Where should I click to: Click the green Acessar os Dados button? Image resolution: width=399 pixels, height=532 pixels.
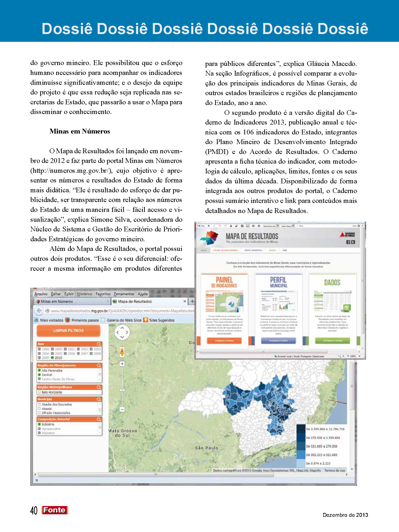pos(332,341)
